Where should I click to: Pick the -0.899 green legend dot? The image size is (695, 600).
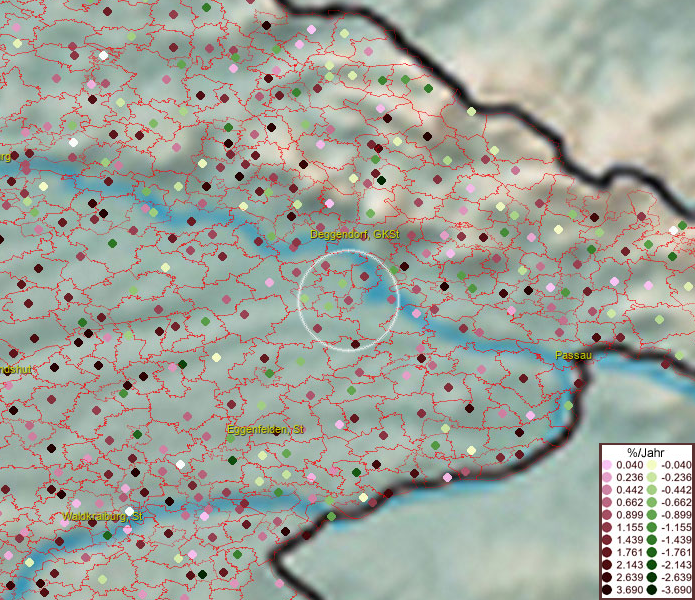[652, 515]
